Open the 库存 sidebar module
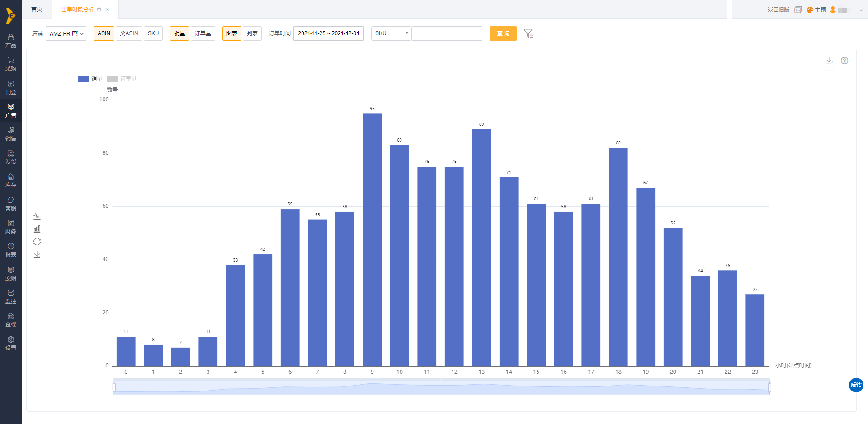868x424 pixels. 11,180
